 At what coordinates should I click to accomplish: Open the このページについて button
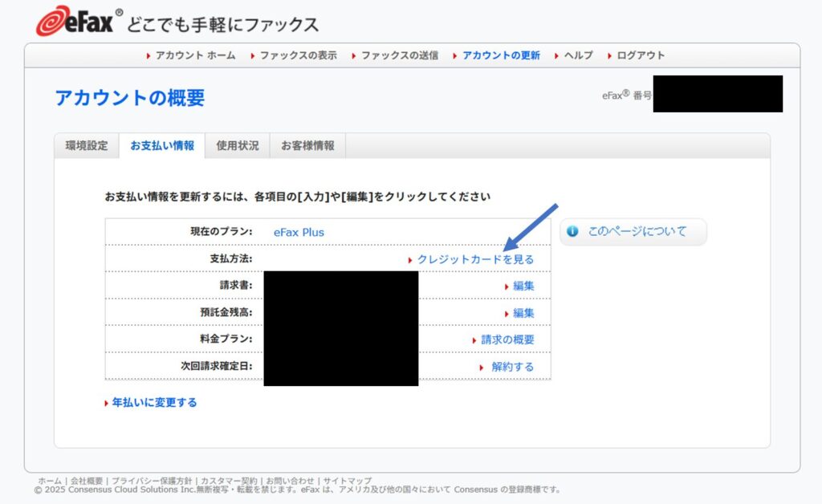[633, 232]
